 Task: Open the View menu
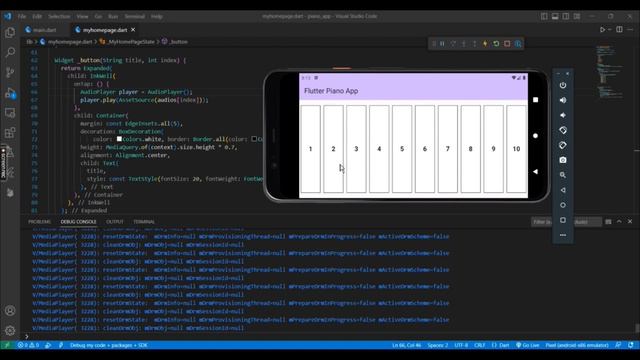pyautogui.click(x=82, y=16)
